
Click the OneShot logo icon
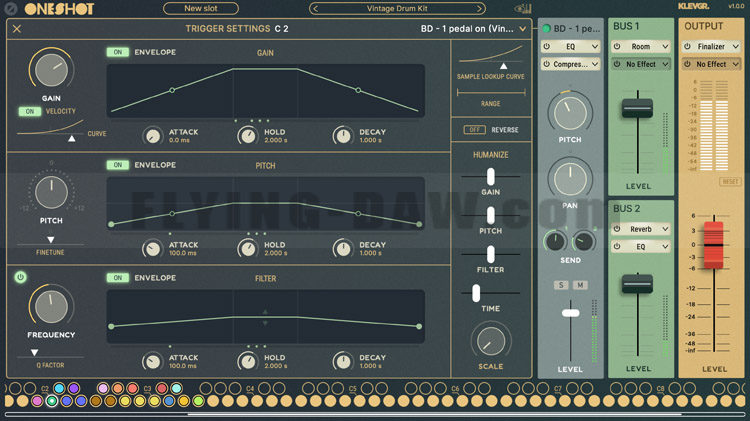pos(11,9)
